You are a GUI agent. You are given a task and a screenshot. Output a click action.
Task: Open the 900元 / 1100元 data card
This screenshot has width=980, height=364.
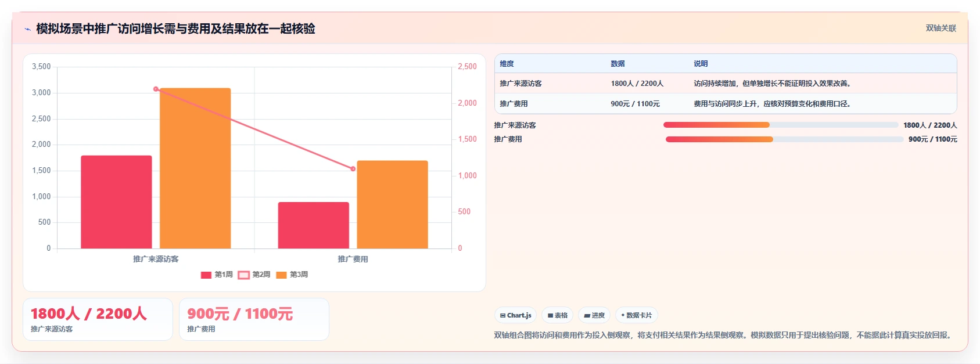pyautogui.click(x=254, y=319)
